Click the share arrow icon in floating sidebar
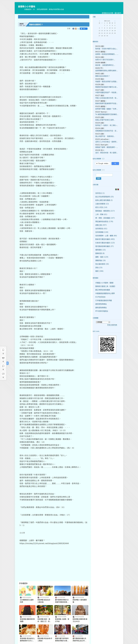The height and width of the screenshot is (644, 138). 3,374
